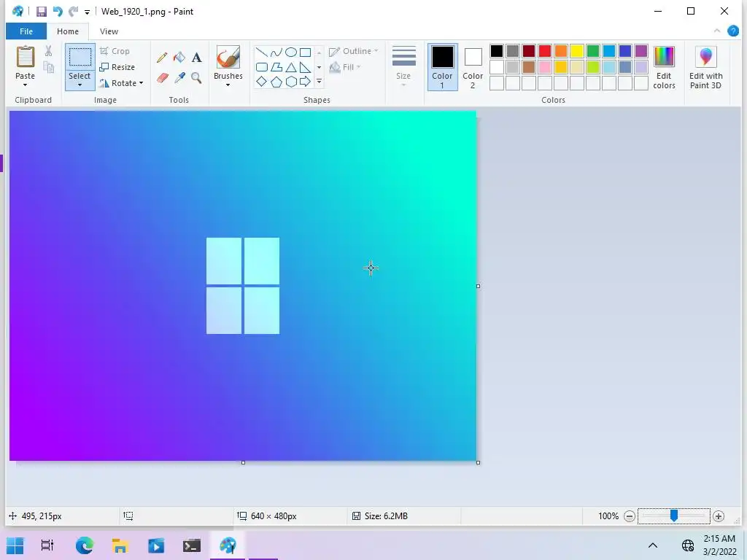Launch Microsoft Edge from the taskbar
This screenshot has width=747, height=560.
[85, 545]
